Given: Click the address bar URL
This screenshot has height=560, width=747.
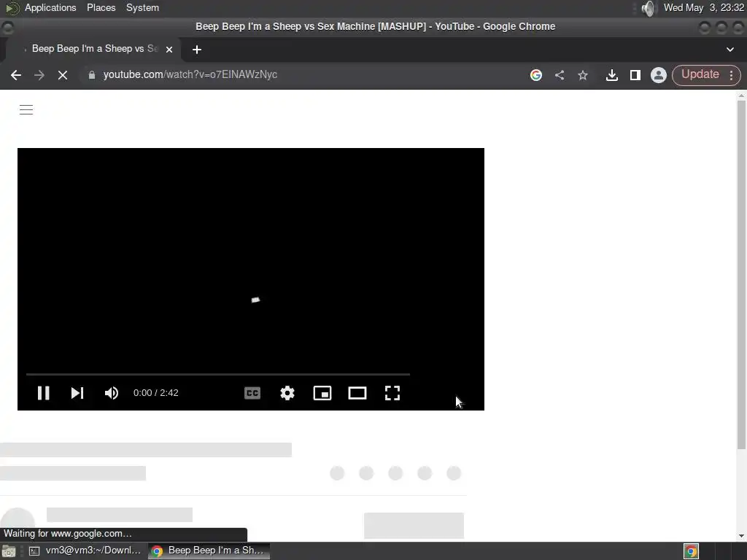Looking at the screenshot, I should (190, 75).
